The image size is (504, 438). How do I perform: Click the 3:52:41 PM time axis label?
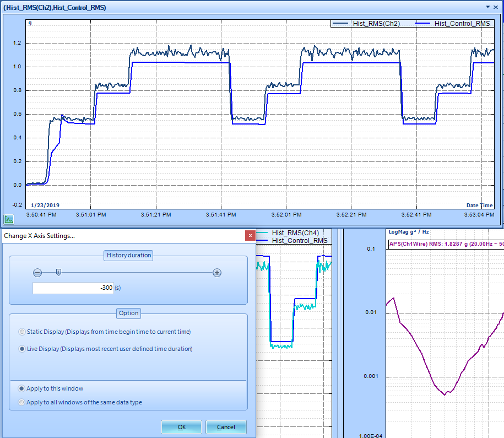click(416, 214)
